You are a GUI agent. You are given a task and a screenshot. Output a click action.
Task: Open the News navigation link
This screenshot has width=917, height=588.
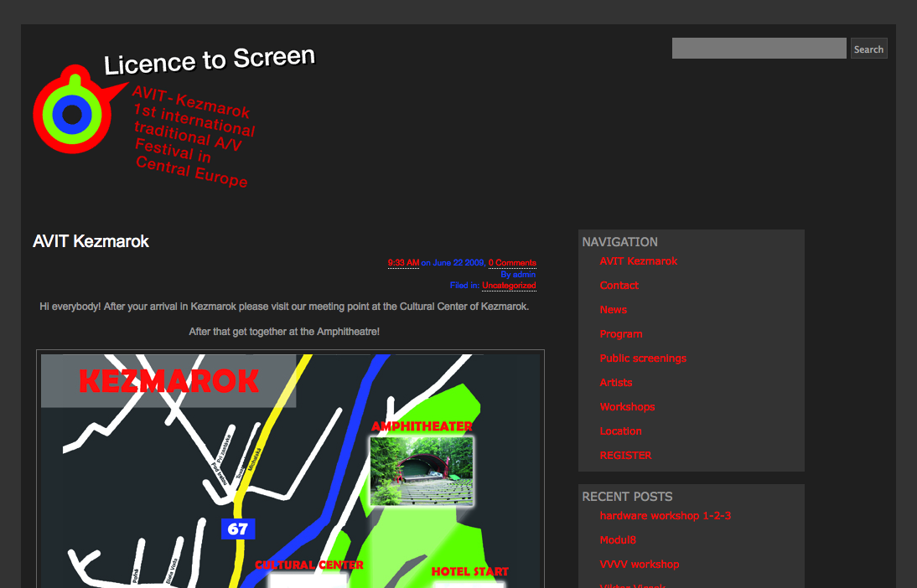(x=613, y=310)
